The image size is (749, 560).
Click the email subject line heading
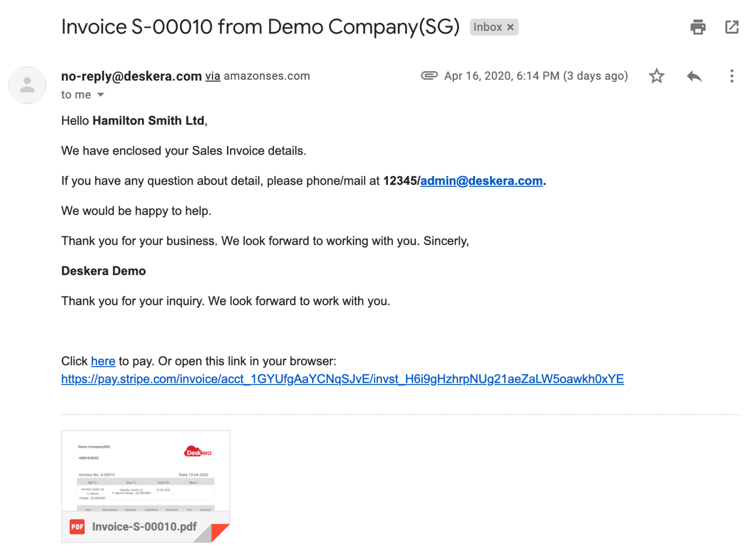click(260, 27)
